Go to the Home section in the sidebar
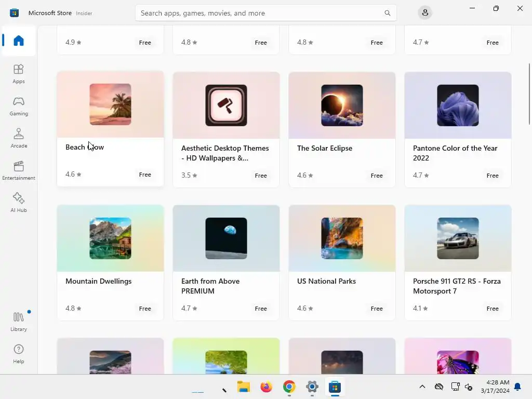The height and width of the screenshot is (399, 532). pos(19,41)
